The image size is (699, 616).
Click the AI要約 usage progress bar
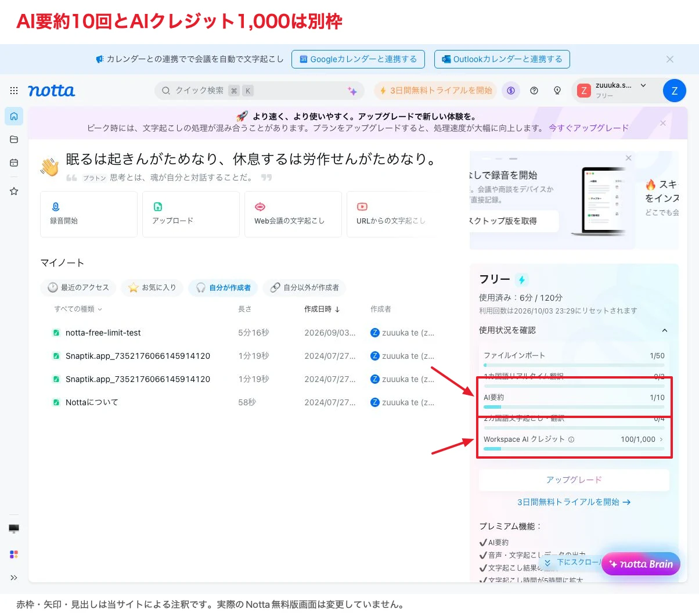[574, 407]
